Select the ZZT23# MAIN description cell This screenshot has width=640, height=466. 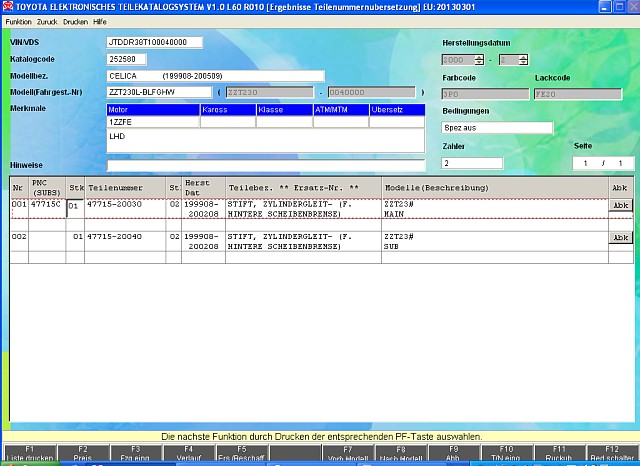pyautogui.click(x=495, y=209)
